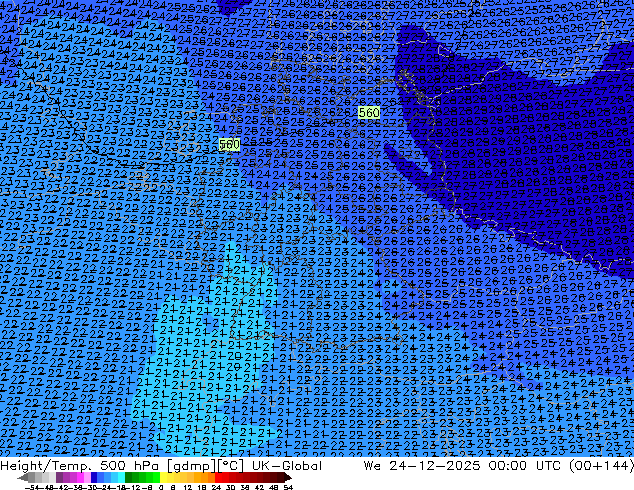Click the dark maroon right arrow end of legend
The image size is (634, 490).
(x=287, y=477)
